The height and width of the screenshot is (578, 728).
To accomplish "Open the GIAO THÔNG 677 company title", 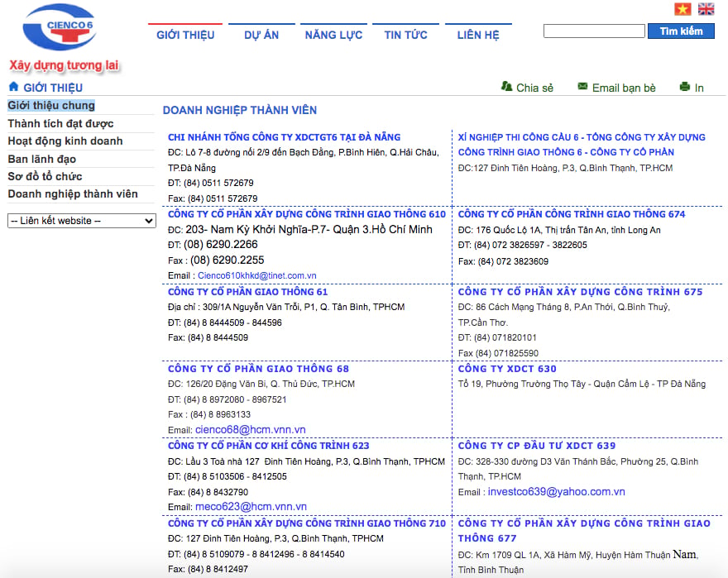I will tap(584, 531).
